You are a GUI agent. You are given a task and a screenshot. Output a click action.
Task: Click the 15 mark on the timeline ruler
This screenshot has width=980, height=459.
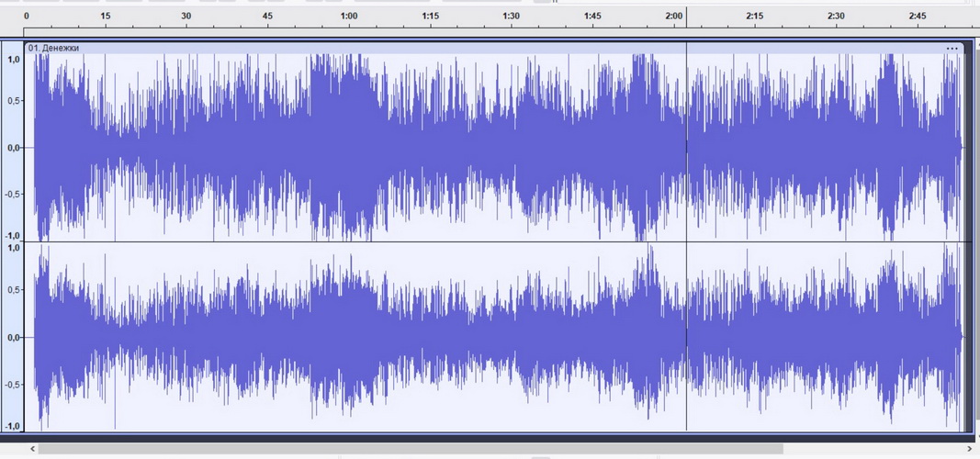pos(106,17)
